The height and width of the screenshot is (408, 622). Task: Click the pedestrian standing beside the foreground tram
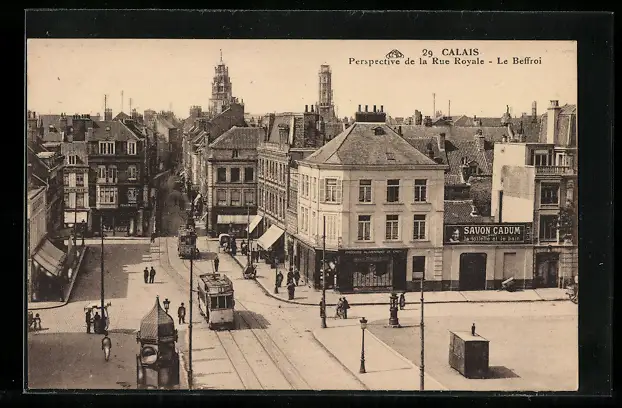(x=182, y=313)
